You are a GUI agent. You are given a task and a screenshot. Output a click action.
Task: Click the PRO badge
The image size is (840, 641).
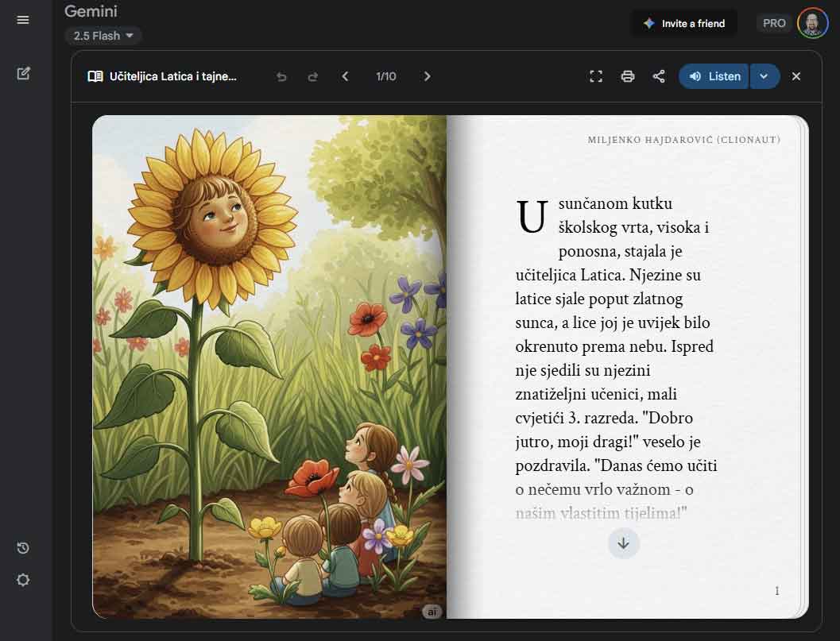click(774, 24)
